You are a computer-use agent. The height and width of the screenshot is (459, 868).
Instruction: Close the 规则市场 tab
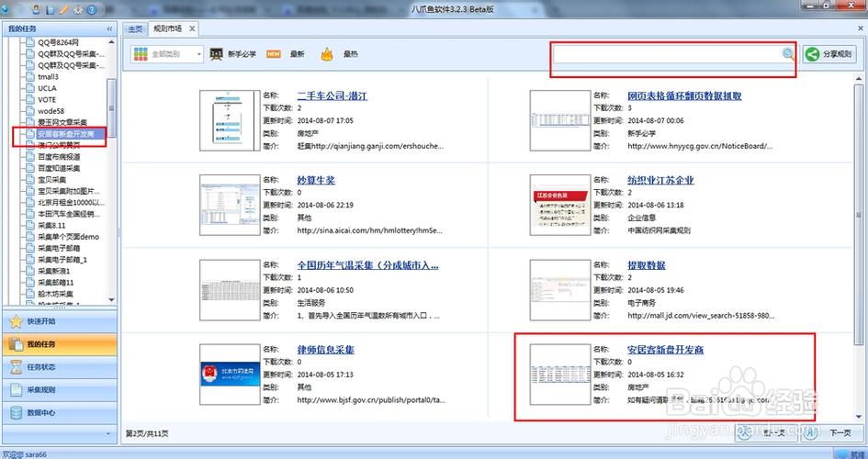pyautogui.click(x=192, y=28)
